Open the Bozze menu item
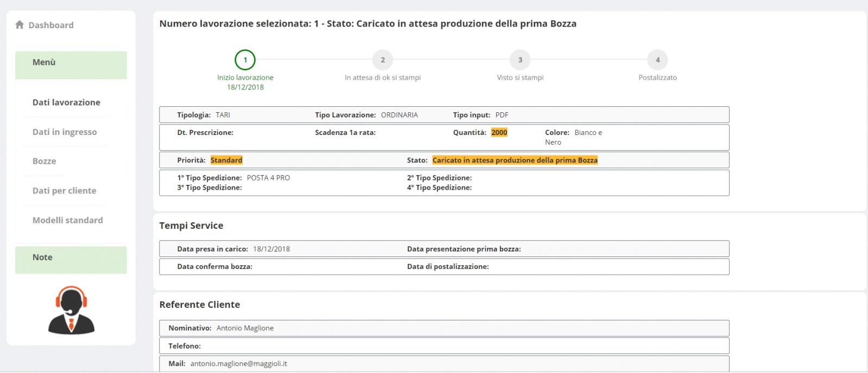Image resolution: width=868 pixels, height=373 pixels. (45, 161)
